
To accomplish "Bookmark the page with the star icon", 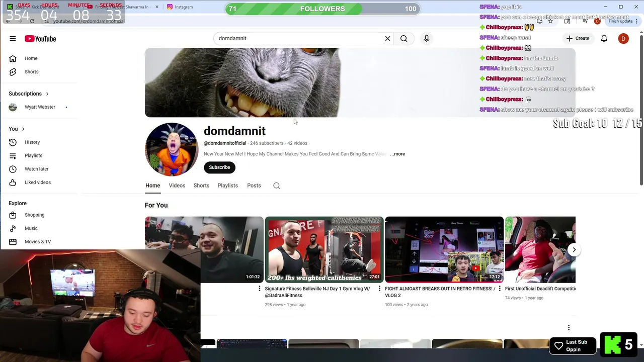I will click(550, 21).
